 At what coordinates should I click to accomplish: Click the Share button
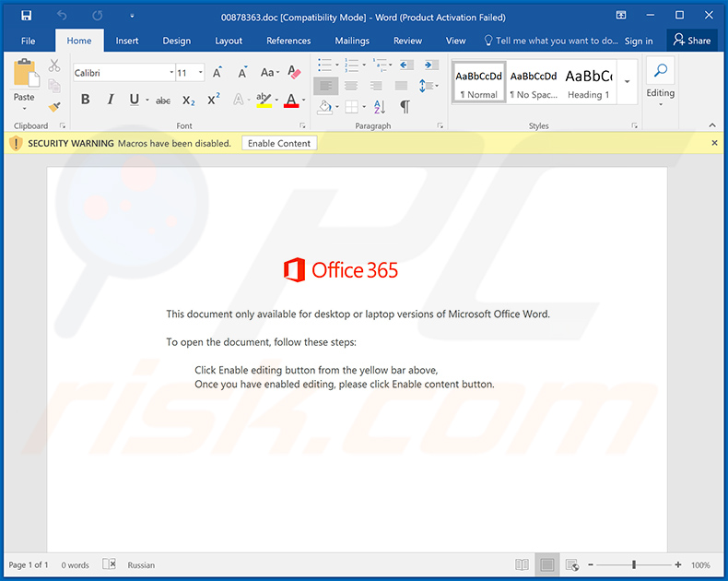[692, 41]
